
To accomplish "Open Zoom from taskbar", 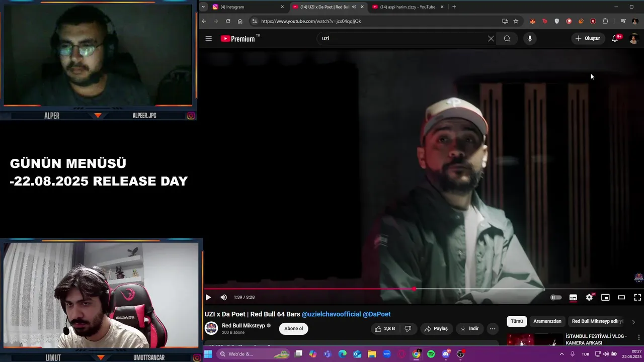I will point(387,354).
